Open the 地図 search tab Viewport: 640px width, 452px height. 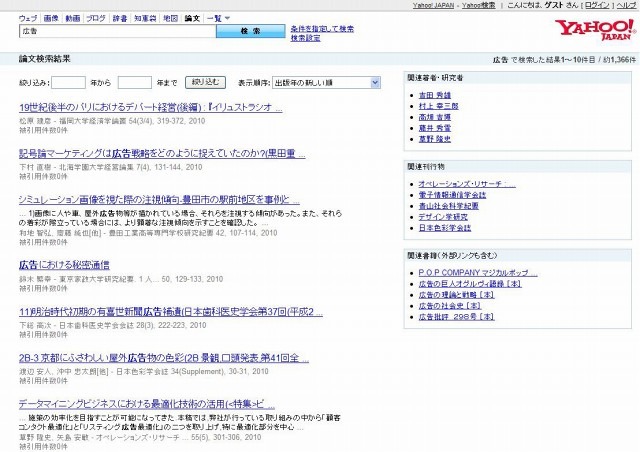coord(170,18)
